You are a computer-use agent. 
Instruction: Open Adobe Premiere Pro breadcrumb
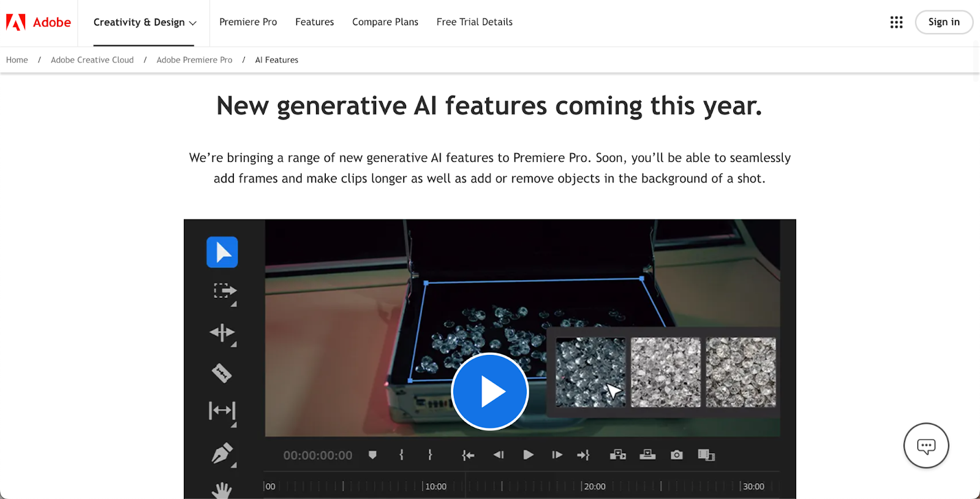click(194, 60)
